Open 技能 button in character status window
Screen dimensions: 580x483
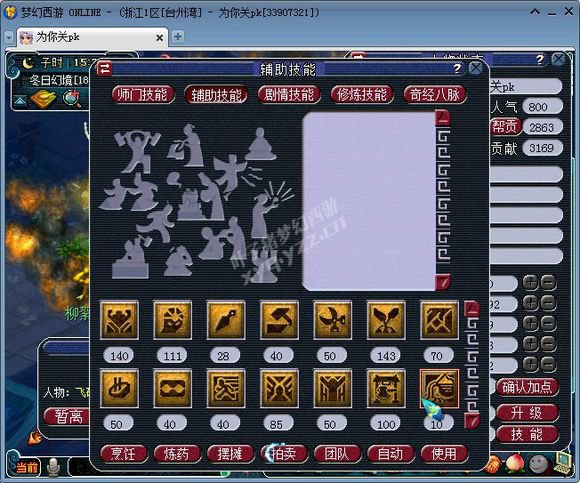527,435
